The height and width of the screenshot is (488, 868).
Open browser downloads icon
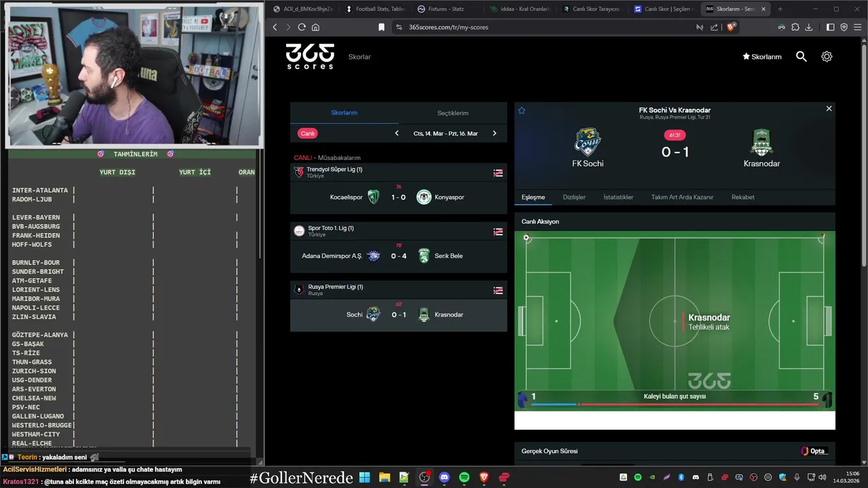pos(809,27)
